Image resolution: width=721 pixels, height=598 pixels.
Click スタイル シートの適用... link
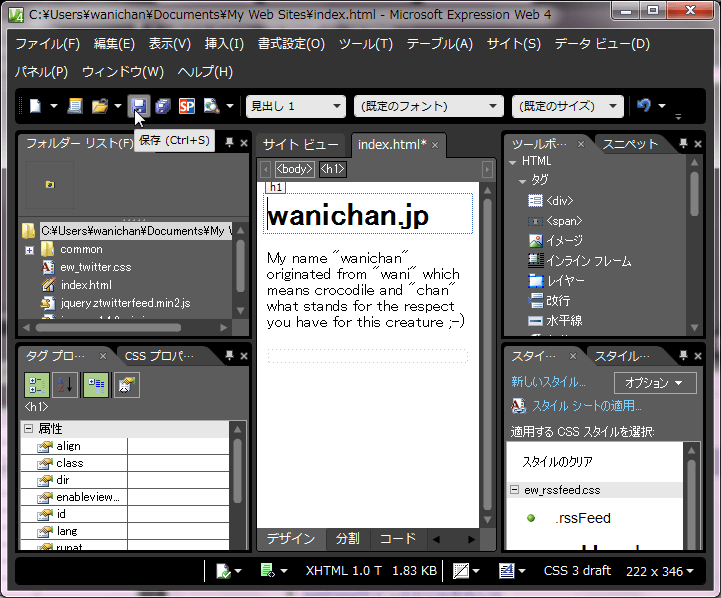click(587, 406)
